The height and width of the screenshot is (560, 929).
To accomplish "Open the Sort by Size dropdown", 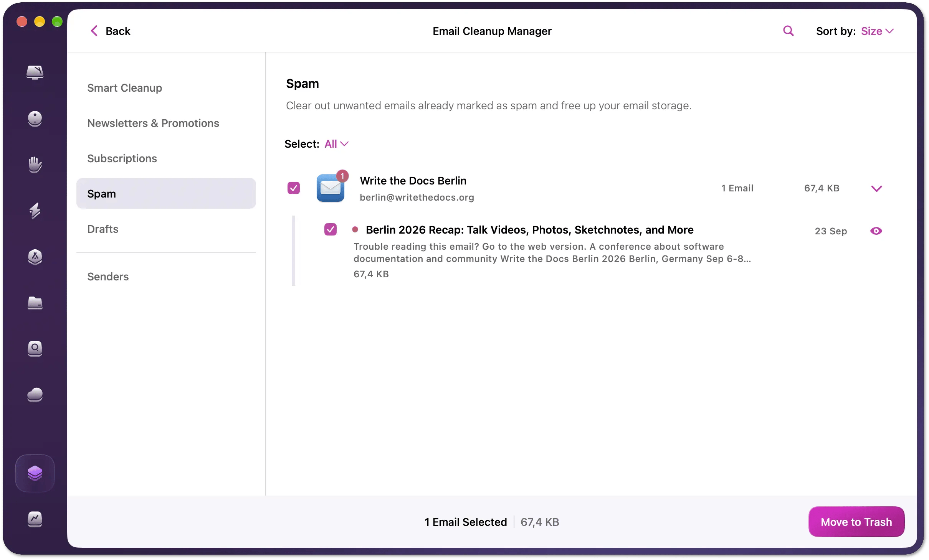I will [x=878, y=31].
